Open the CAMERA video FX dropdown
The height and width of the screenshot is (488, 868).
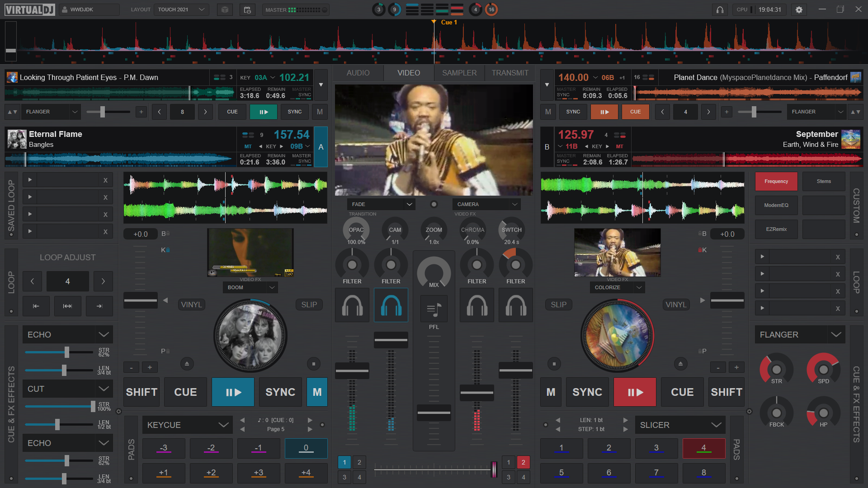pos(486,204)
